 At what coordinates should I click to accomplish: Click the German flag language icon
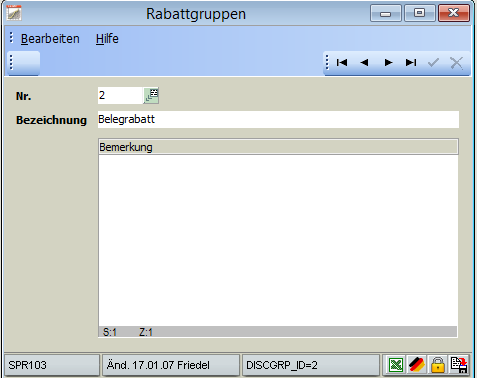click(x=417, y=365)
